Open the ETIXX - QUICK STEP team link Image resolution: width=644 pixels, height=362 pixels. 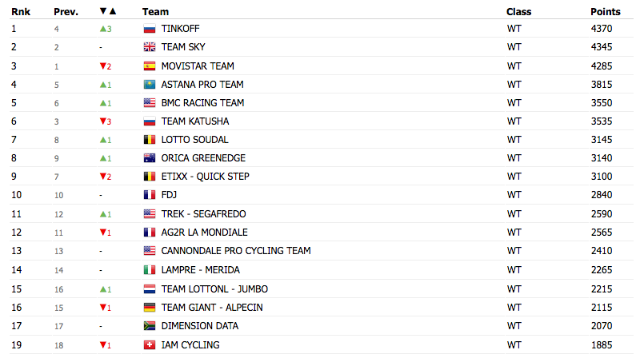click(206, 177)
